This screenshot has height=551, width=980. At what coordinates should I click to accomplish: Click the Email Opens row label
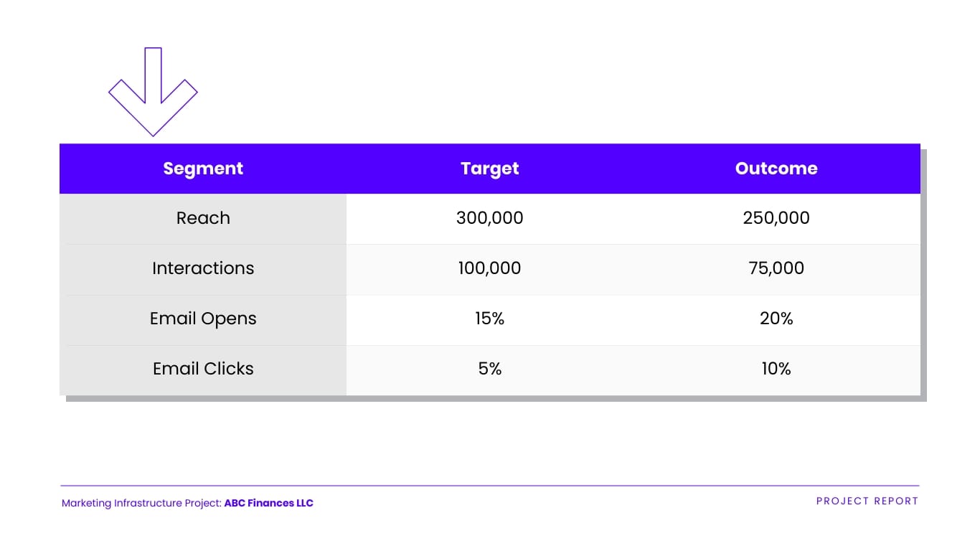[x=203, y=319]
